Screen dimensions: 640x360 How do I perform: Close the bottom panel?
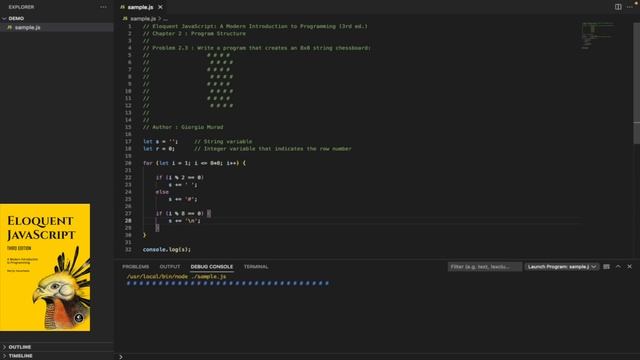tap(630, 267)
